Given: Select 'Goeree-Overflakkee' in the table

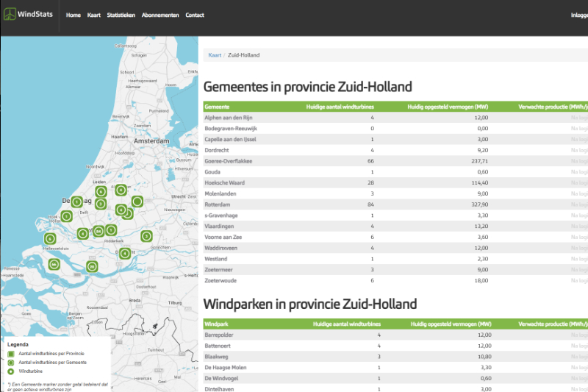Looking at the screenshot, I should (x=229, y=161).
